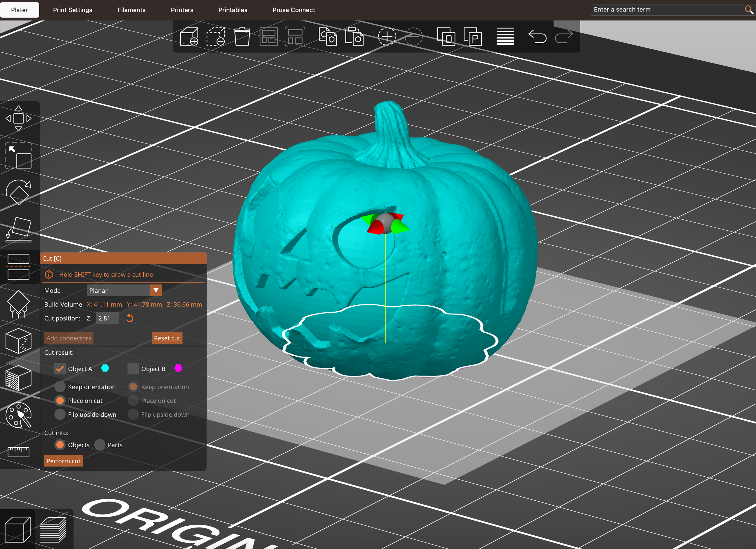
Task: Enable the Object B checkbox
Action: [x=133, y=369]
